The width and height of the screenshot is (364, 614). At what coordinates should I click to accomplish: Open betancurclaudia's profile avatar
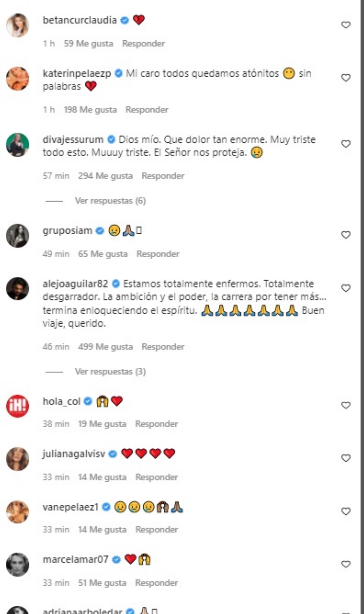tap(18, 25)
